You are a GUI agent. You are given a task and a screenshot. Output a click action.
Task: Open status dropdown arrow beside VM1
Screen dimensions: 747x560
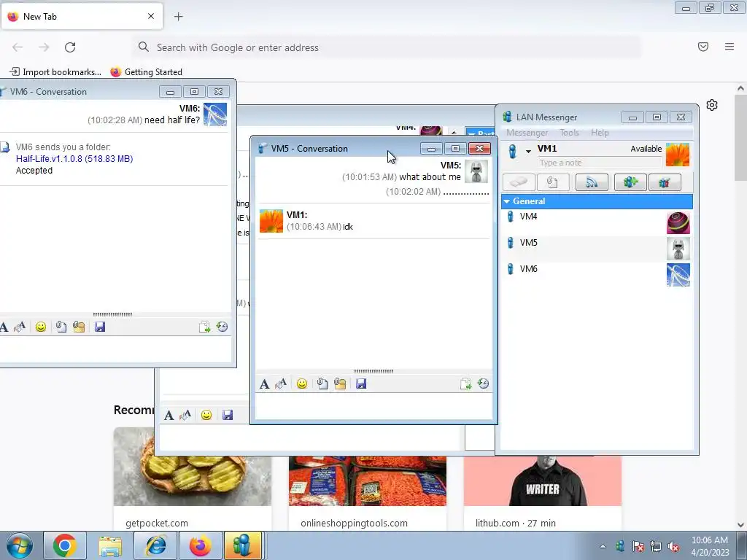coord(528,152)
